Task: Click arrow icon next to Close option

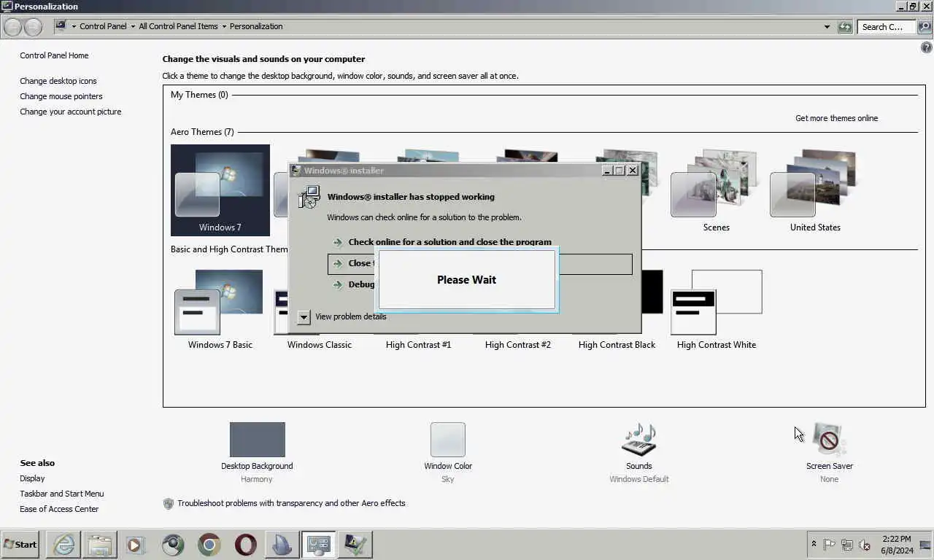Action: pos(337,263)
